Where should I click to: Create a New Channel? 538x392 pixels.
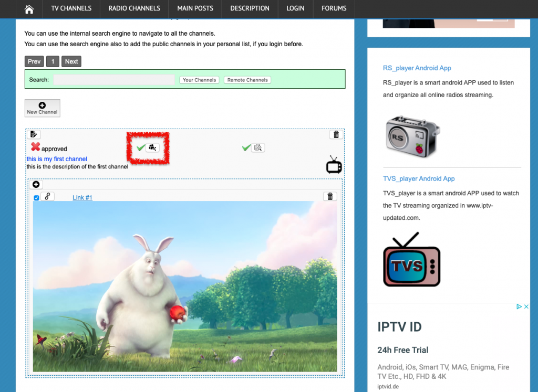[42, 108]
